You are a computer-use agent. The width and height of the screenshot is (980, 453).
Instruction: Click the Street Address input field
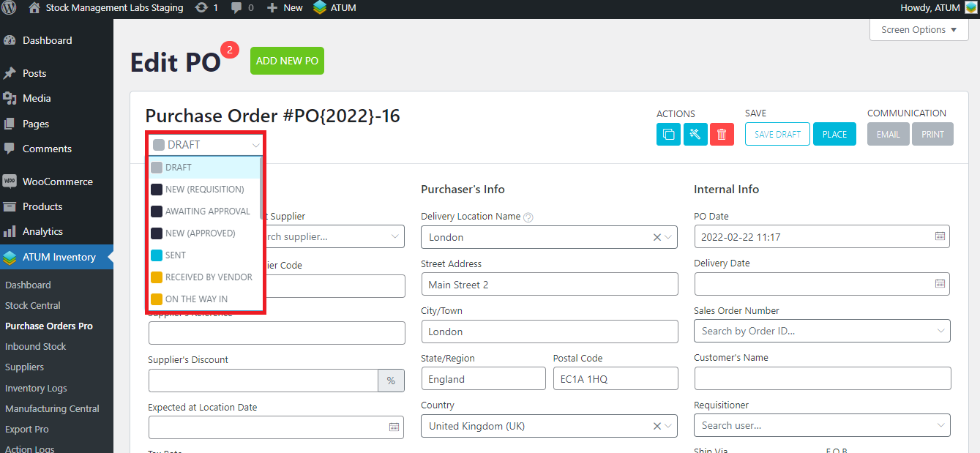(550, 284)
